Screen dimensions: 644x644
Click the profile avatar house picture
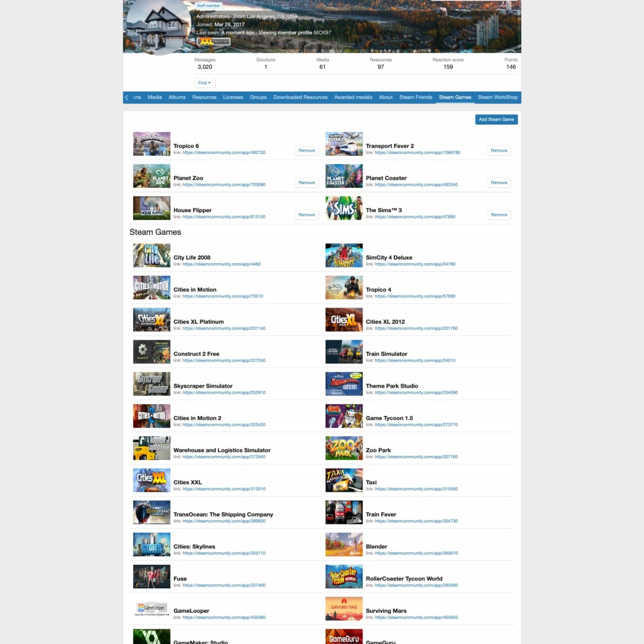pos(158,26)
